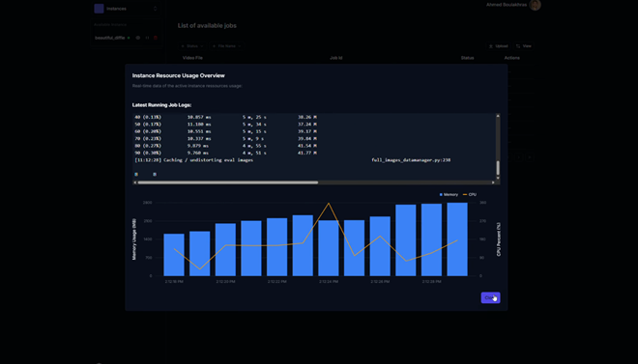
Task: Select the memory bar at 2:12:18 PM
Action: (x=174, y=255)
